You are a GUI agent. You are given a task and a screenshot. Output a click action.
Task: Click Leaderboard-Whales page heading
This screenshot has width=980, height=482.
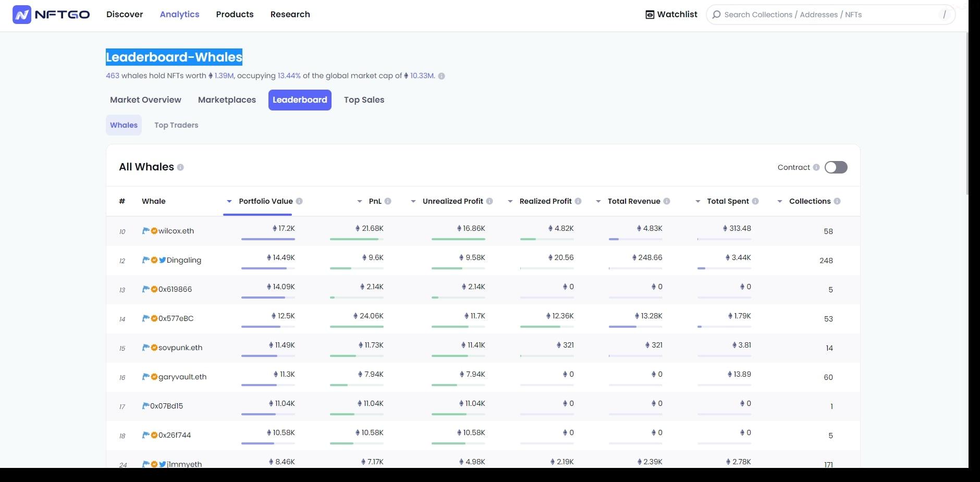coord(174,57)
